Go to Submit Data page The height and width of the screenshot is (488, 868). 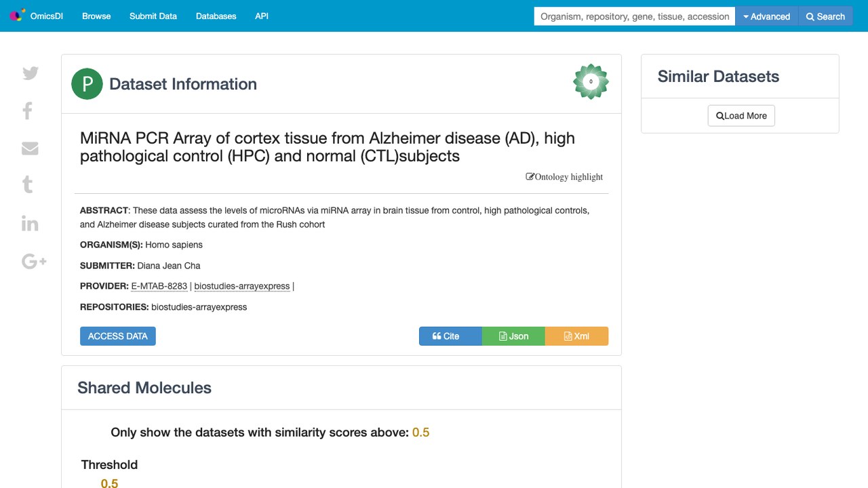(x=153, y=16)
